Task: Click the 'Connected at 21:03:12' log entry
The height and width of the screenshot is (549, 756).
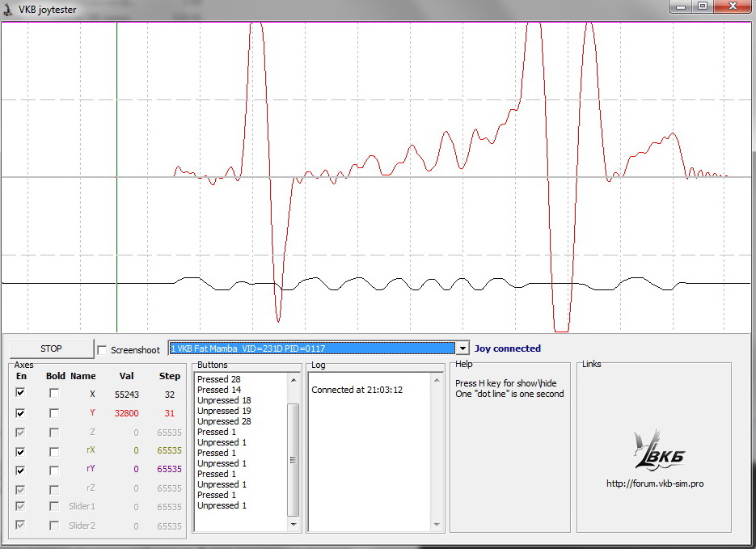Action: (x=357, y=390)
